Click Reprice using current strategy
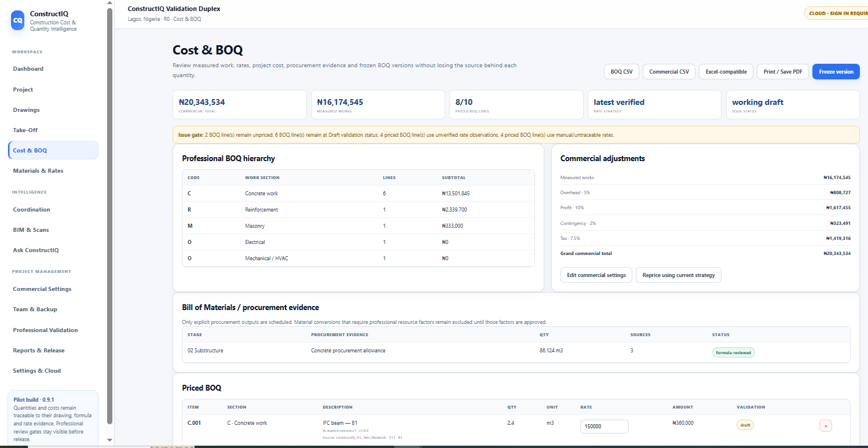Image resolution: width=868 pixels, height=448 pixels. 679,275
